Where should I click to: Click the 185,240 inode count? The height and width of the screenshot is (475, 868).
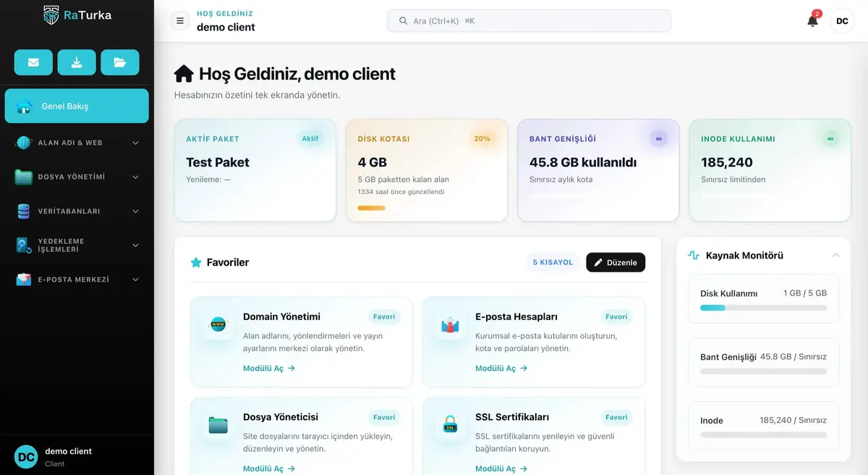pyautogui.click(x=727, y=162)
